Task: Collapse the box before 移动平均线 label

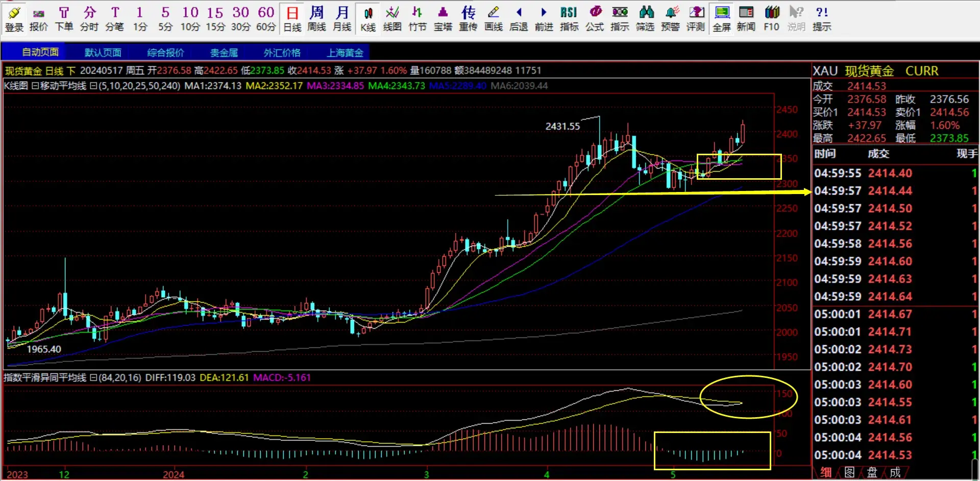Action: pyautogui.click(x=35, y=86)
